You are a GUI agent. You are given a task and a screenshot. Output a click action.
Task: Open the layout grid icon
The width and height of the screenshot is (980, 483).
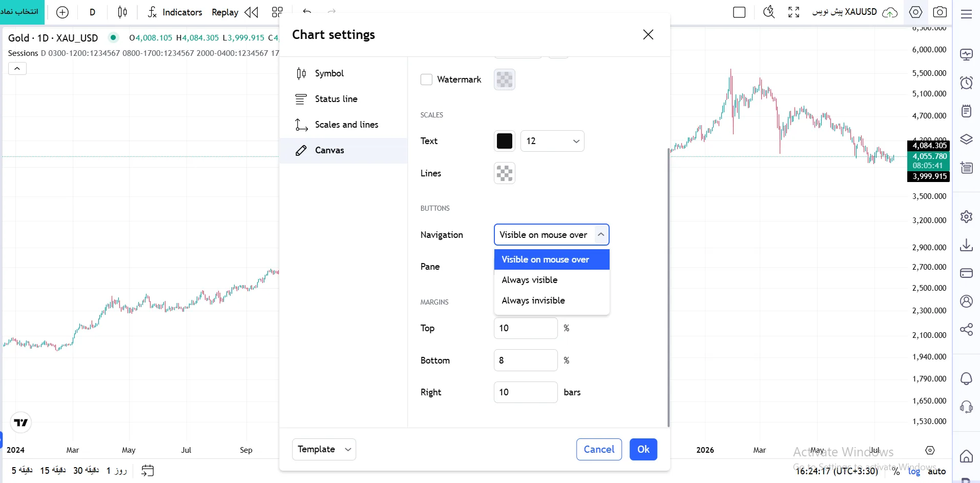277,12
